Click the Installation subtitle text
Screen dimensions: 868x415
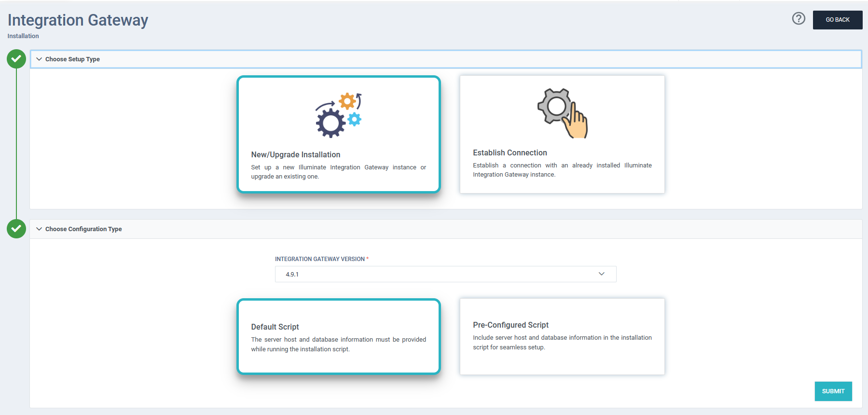pyautogui.click(x=23, y=36)
